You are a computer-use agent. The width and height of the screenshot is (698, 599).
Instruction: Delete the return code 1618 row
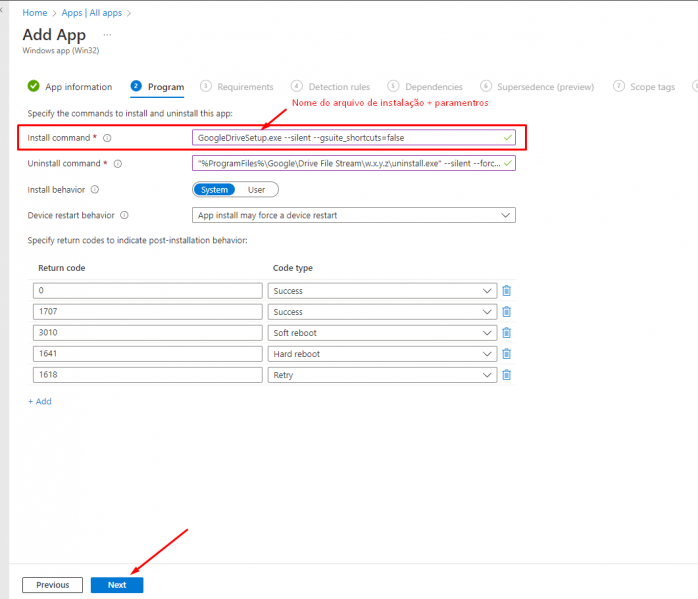pyautogui.click(x=507, y=375)
